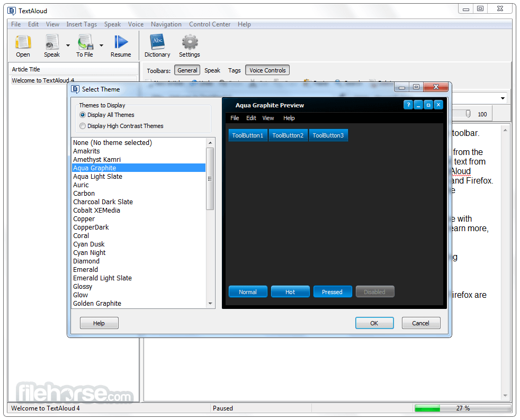
Task: Select the Aqua Light Slate theme
Action: (x=139, y=177)
